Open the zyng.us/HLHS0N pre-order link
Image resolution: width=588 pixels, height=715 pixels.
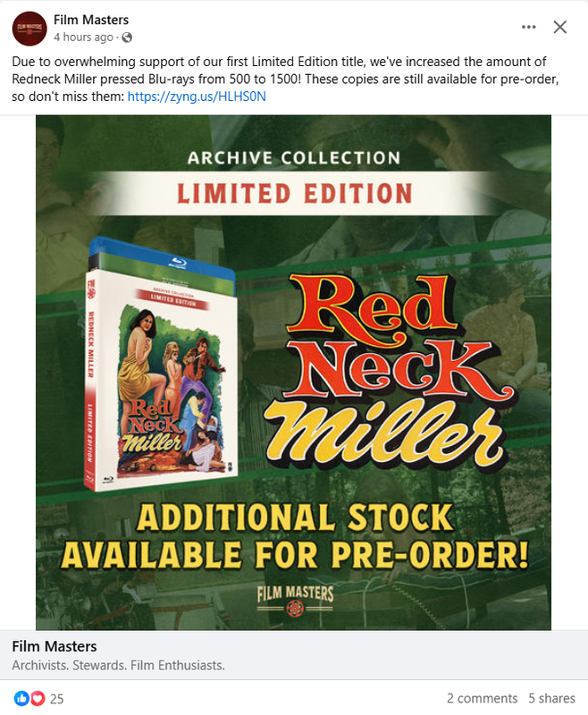pyautogui.click(x=197, y=97)
